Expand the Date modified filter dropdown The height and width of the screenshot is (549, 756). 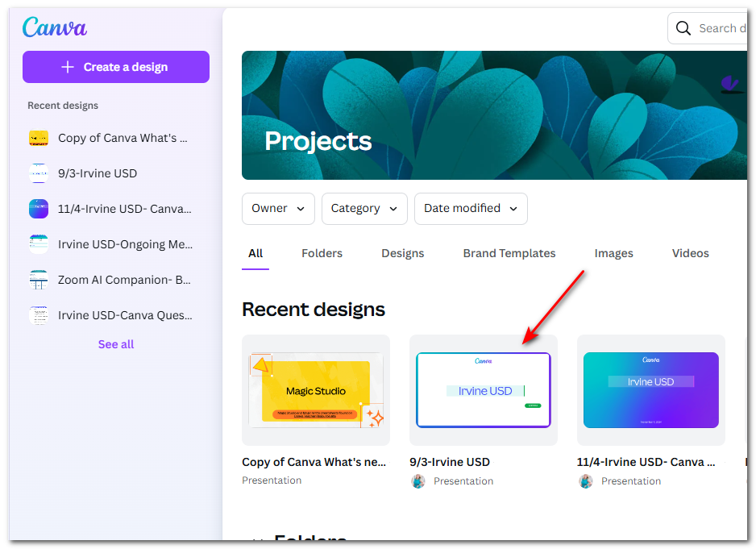[471, 209]
